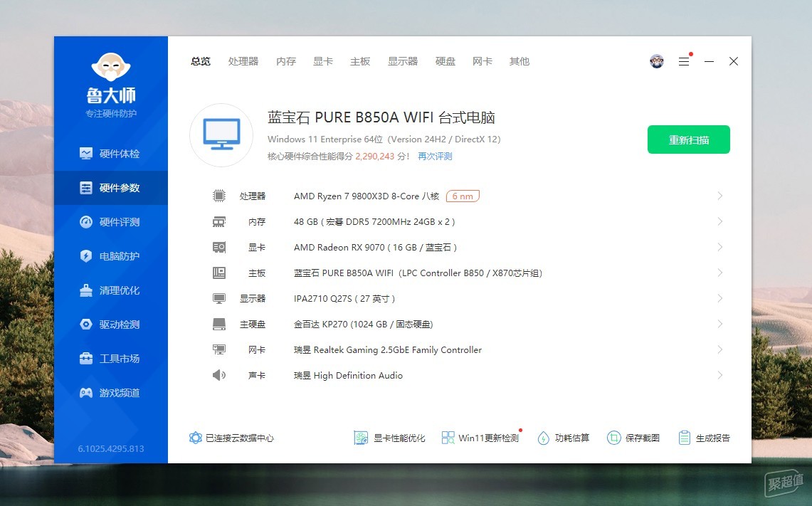The image size is (812, 506).
Task: Switch to the 处理器 tab
Action: (x=243, y=61)
